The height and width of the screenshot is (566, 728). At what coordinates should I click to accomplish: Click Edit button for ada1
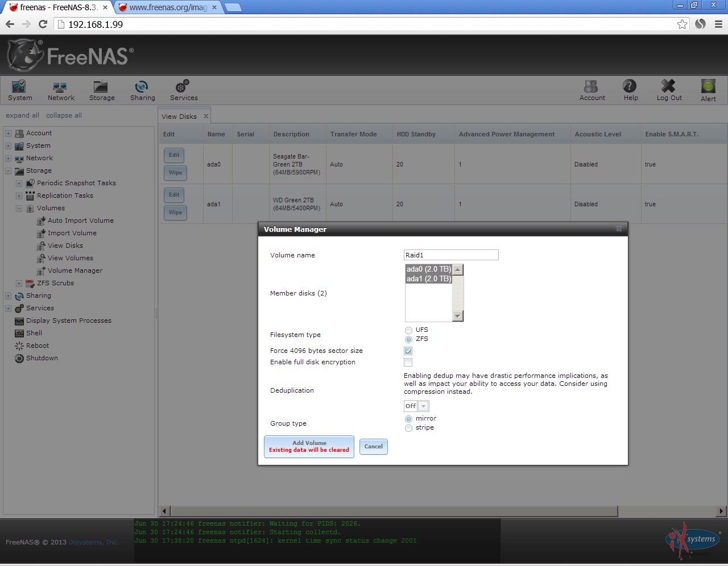[x=174, y=194]
